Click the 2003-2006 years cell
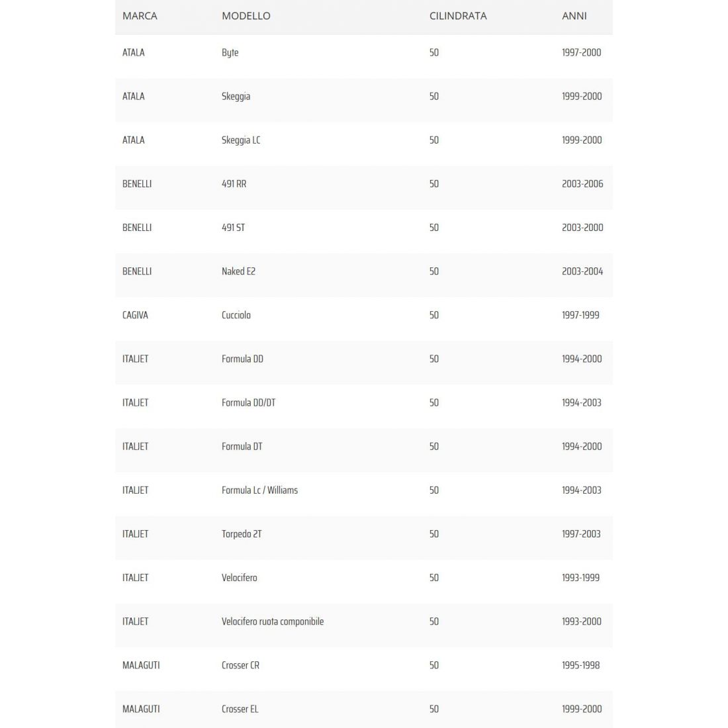The height and width of the screenshot is (728, 728). [582, 184]
